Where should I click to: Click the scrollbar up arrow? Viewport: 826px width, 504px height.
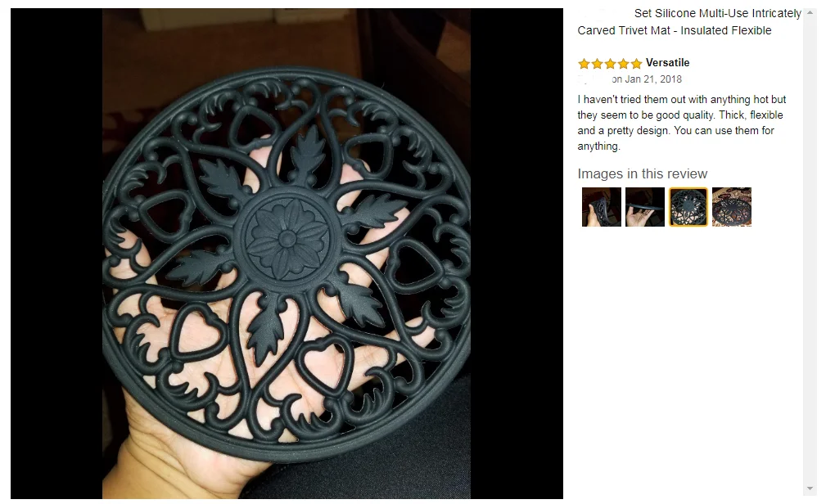click(x=810, y=12)
